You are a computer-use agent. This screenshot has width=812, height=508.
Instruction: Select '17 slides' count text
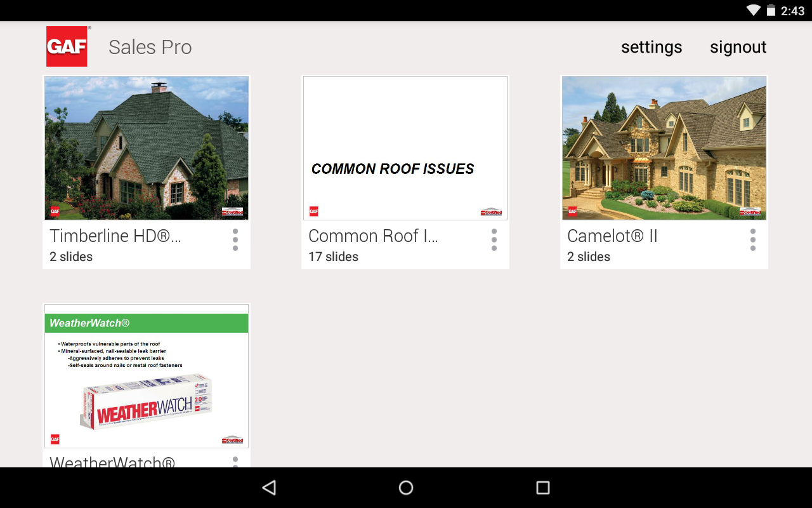click(x=333, y=257)
